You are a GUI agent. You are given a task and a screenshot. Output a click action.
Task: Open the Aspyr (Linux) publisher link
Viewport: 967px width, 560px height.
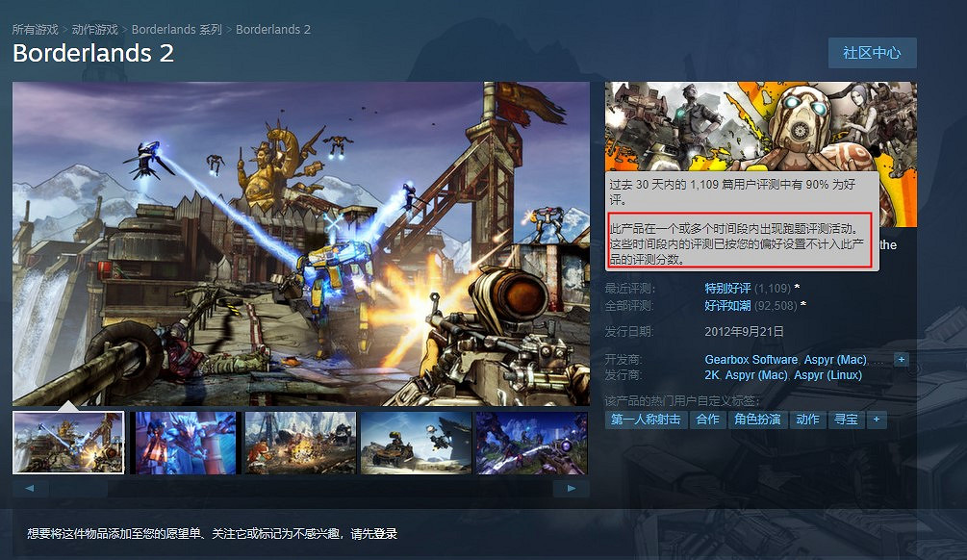click(828, 374)
